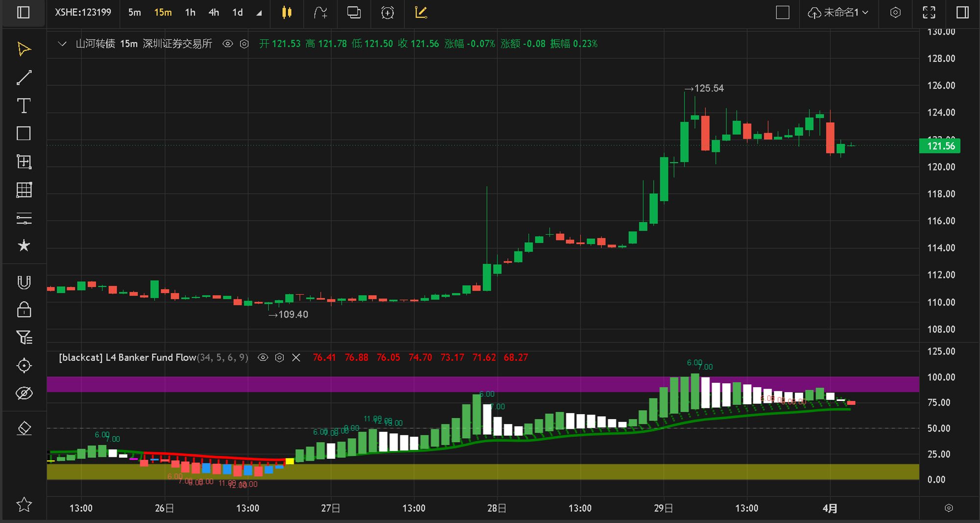The height and width of the screenshot is (523, 980).
Task: Click the 28日 date label on time axis
Action: (x=497, y=508)
